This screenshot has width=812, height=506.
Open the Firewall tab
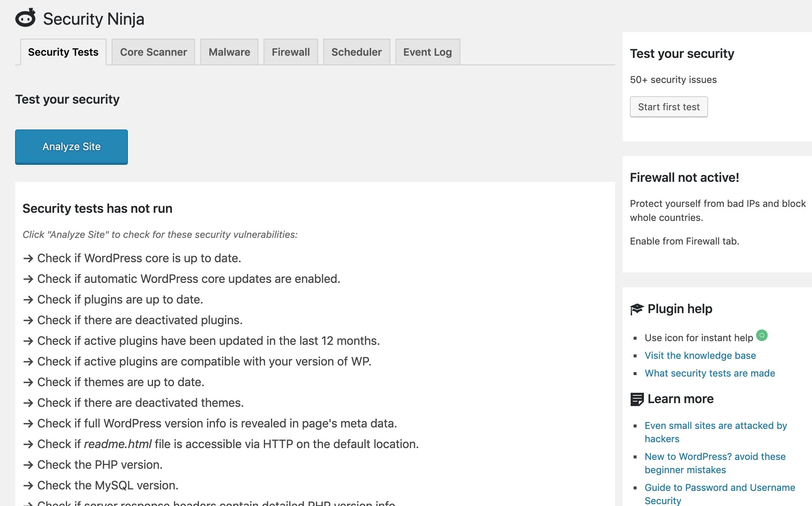[x=291, y=52]
